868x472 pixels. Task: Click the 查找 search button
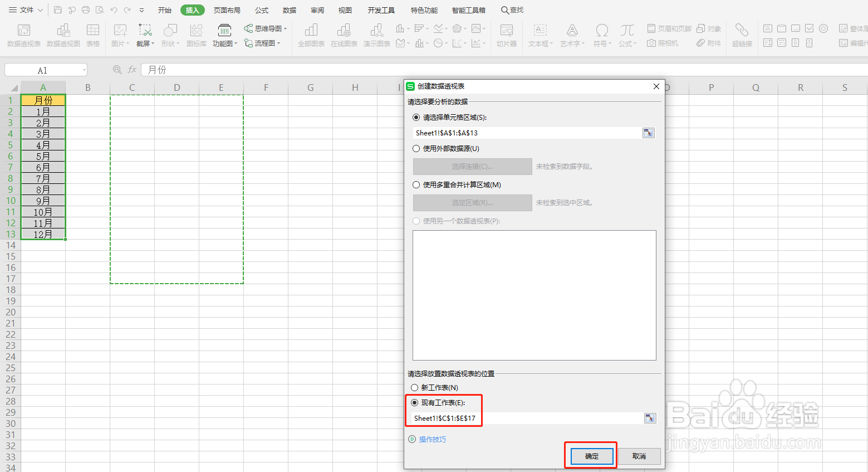(512, 10)
